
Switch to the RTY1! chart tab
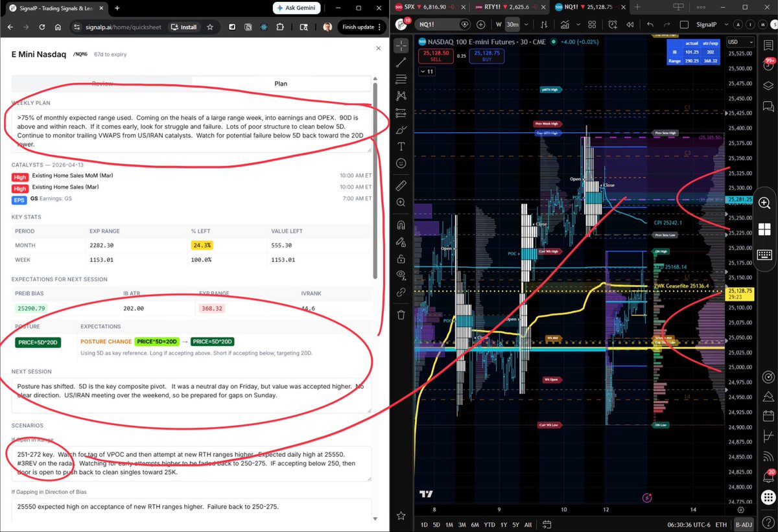pyautogui.click(x=510, y=7)
